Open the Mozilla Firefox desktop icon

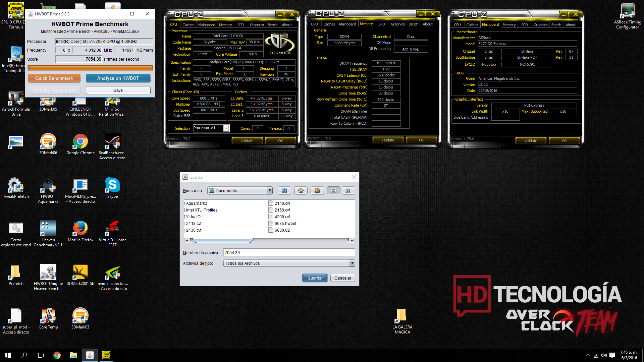pyautogui.click(x=80, y=232)
